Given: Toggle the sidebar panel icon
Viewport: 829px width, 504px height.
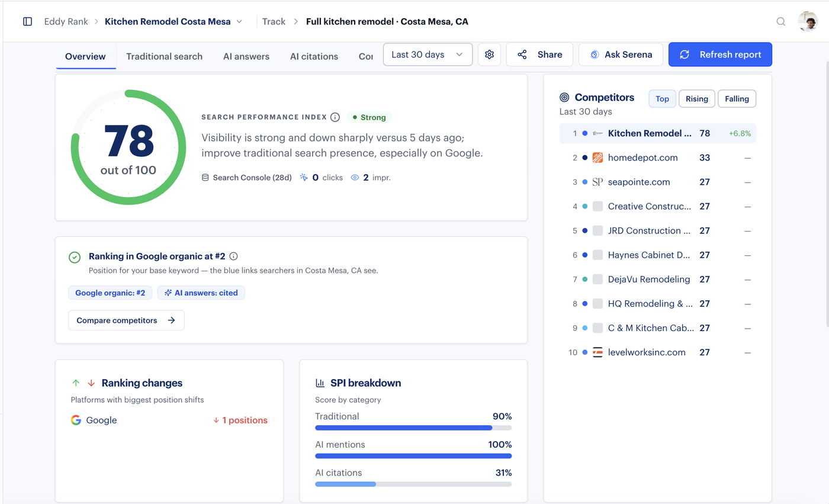Looking at the screenshot, I should [27, 21].
